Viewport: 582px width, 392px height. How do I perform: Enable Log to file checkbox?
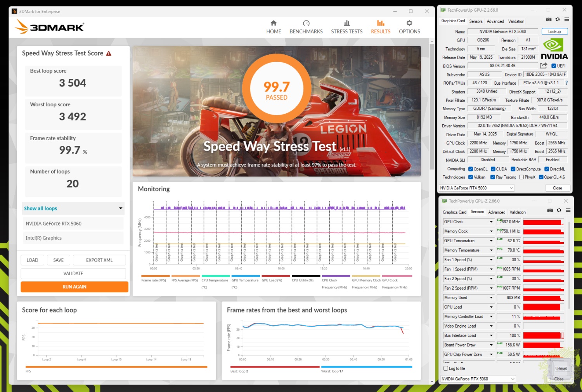click(x=446, y=368)
